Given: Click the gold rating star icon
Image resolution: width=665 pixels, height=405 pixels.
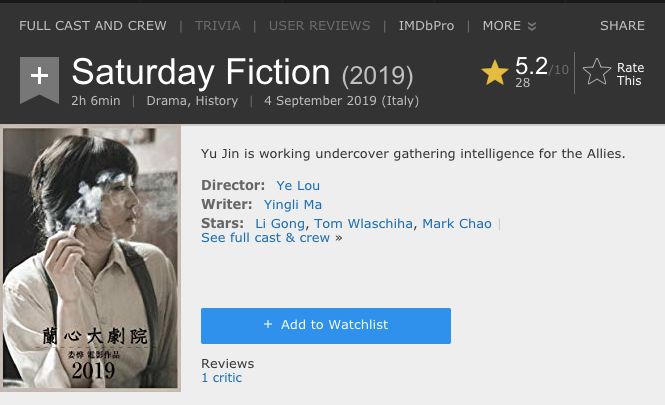Looking at the screenshot, I should click(494, 72).
